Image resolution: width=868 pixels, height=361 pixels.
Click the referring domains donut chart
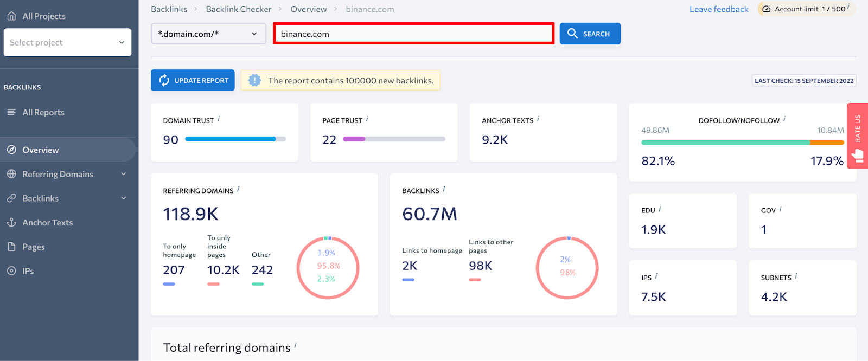[x=328, y=268]
